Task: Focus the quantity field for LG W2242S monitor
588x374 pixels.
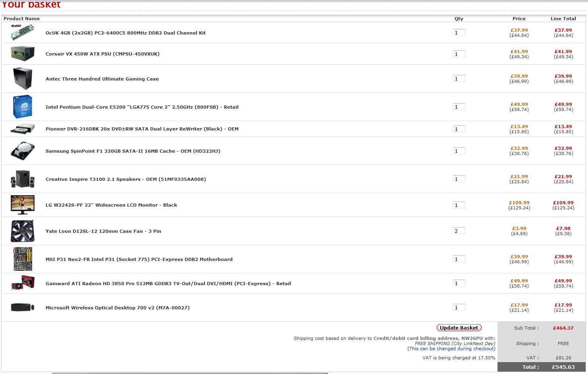Action: pyautogui.click(x=459, y=205)
